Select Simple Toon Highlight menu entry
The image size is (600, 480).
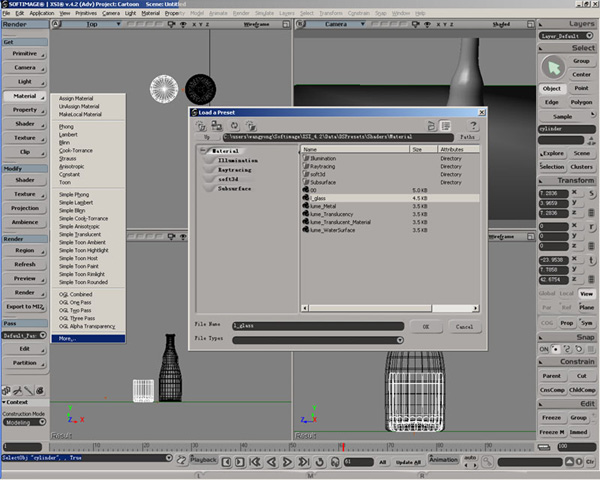point(83,250)
